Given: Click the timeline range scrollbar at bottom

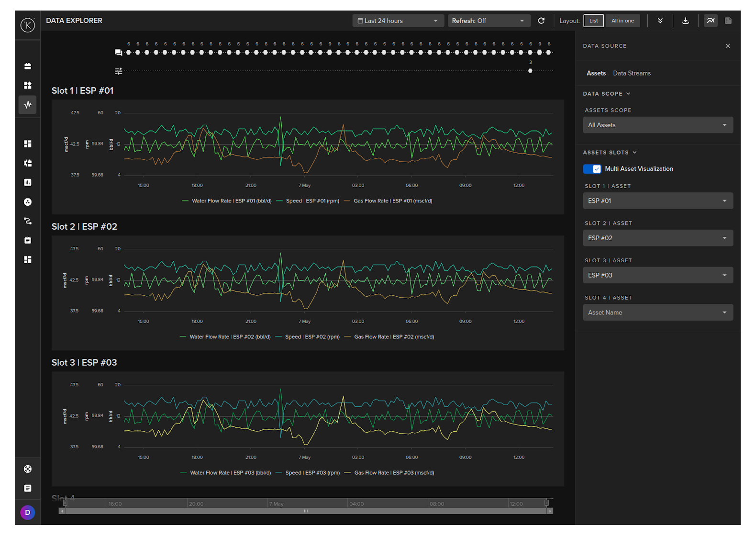Looking at the screenshot, I should 306,511.
